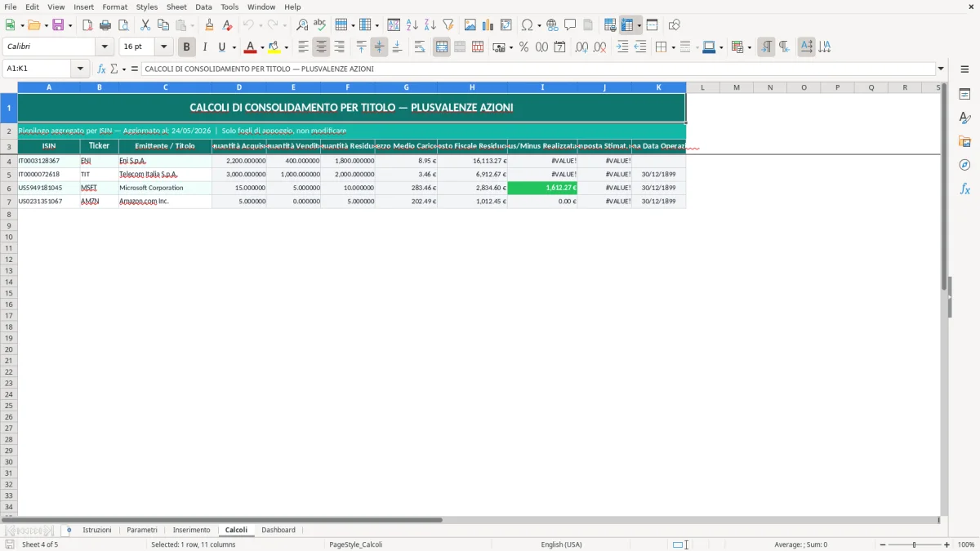
Task: Toggle Wrap Text
Action: tap(420, 47)
